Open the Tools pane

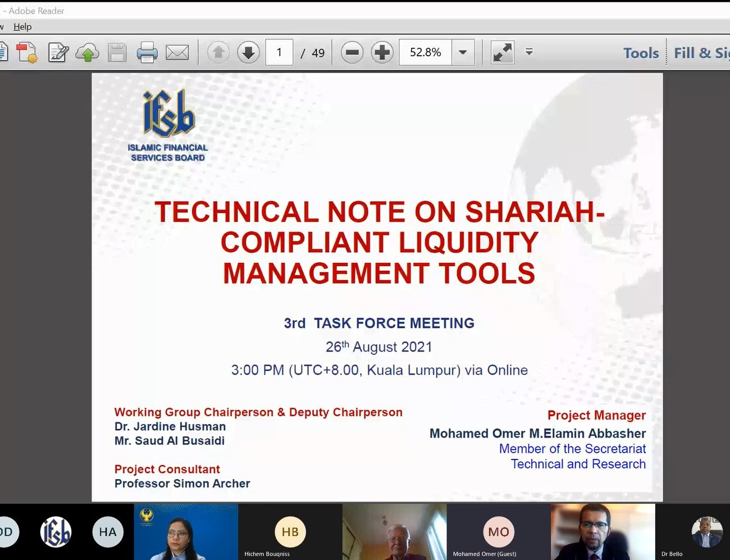[641, 53]
